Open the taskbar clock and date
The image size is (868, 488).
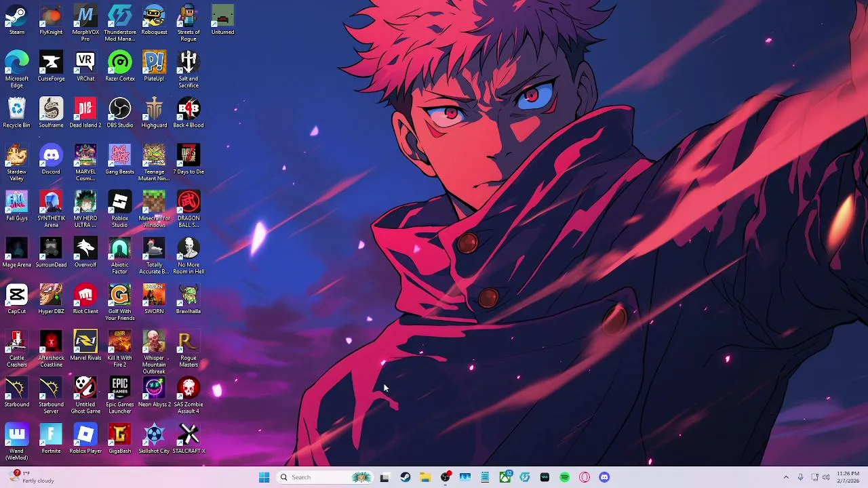pyautogui.click(x=848, y=477)
